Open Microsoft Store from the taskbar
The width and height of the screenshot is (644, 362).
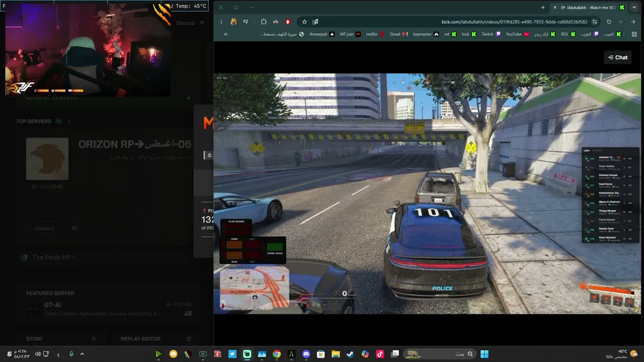point(321,354)
